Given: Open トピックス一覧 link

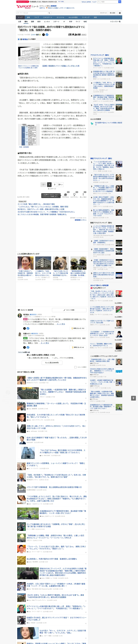Looking at the screenshot, I should (115, 21).
